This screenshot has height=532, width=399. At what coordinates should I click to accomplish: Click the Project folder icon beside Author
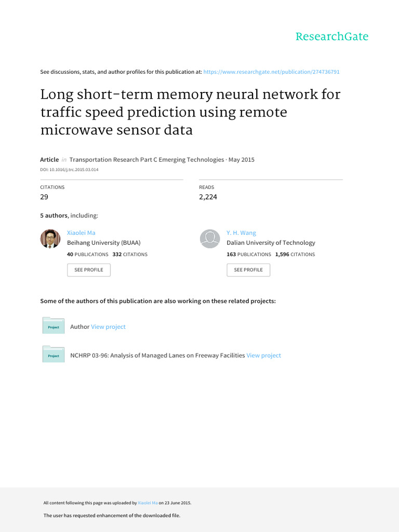[54, 326]
